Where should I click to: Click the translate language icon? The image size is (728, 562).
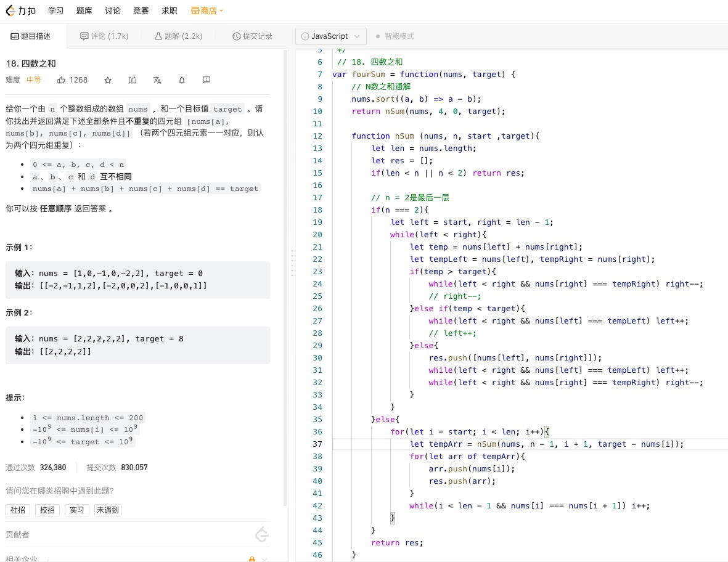(x=157, y=80)
